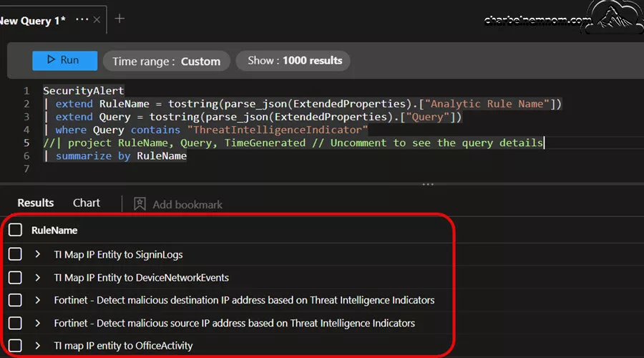
Task: Select 'TI map IP entity to OfficeActivity' text
Action: coord(123,346)
